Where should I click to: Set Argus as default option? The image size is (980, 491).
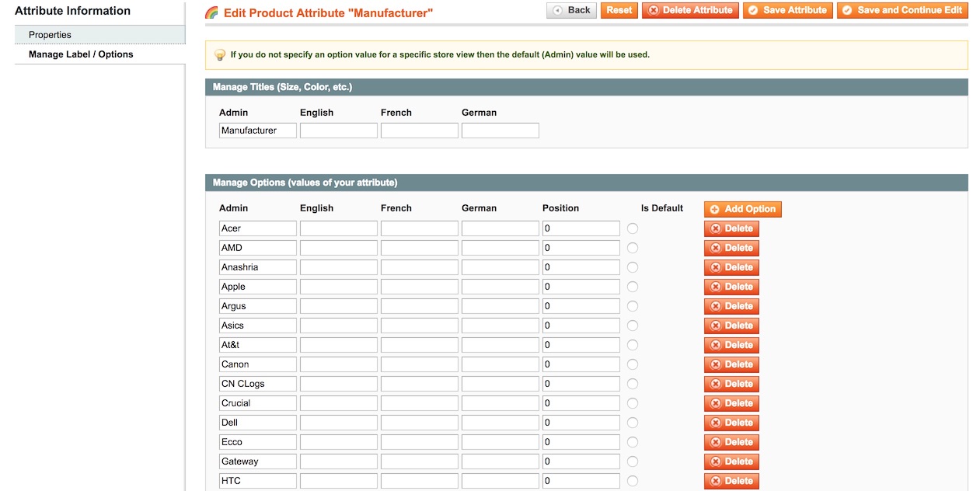(x=633, y=306)
